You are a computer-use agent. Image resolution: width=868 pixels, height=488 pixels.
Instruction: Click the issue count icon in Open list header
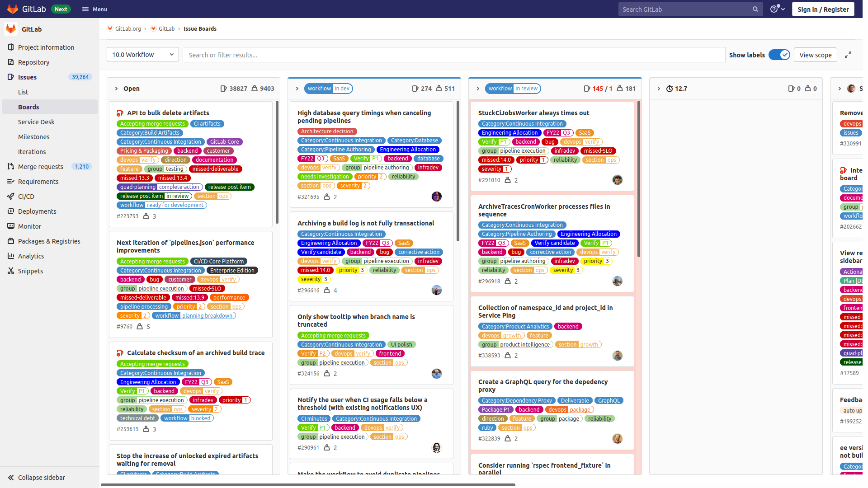(x=223, y=89)
